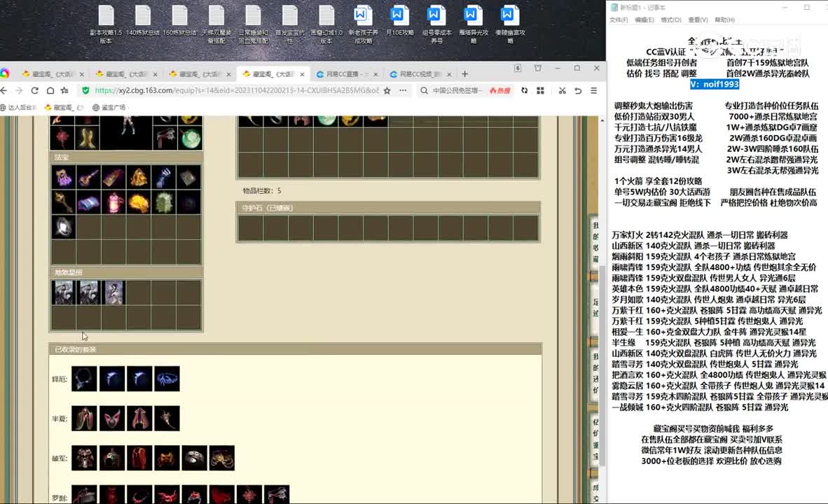Click the browser skin shirt icon
Image resolution: width=828 pixels, height=504 pixels.
tap(538, 68)
